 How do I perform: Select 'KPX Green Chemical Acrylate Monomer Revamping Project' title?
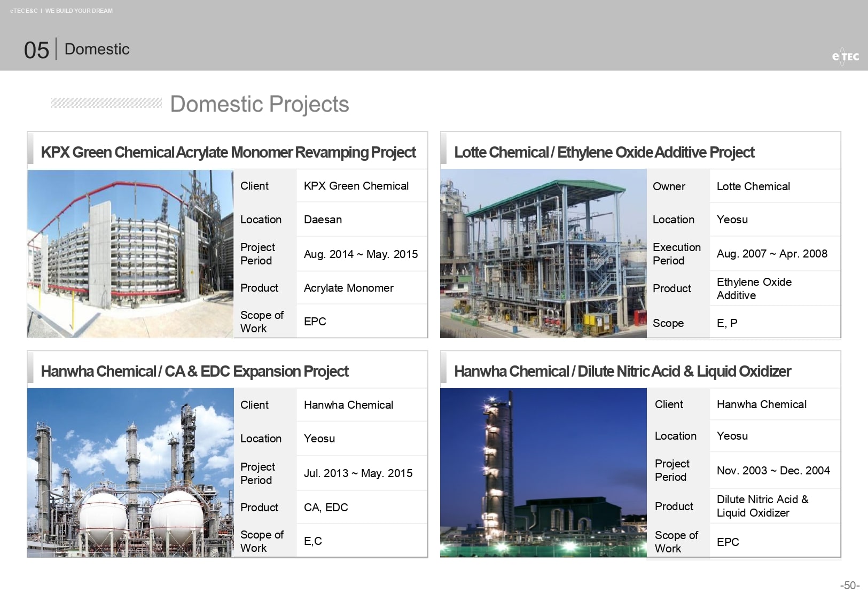point(228,152)
